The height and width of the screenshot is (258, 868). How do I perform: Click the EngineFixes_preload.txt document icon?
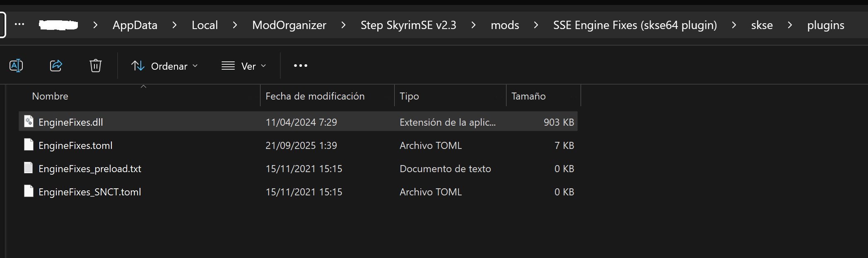tap(29, 168)
